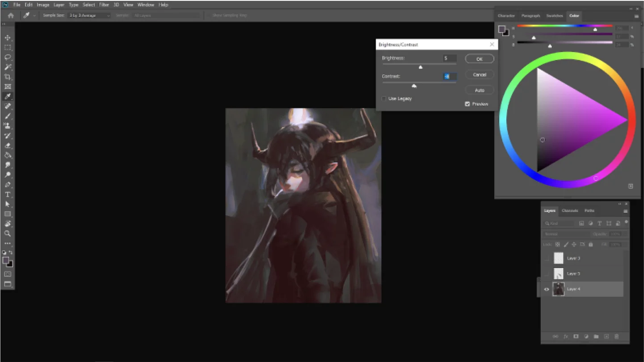This screenshot has width=644, height=362.
Task: Open the File menu
Action: pyautogui.click(x=17, y=4)
